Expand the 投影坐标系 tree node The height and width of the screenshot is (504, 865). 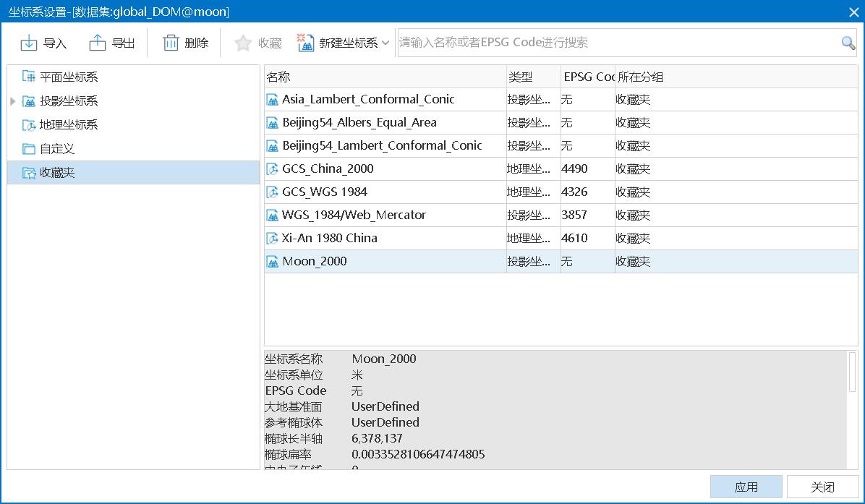[x=13, y=101]
